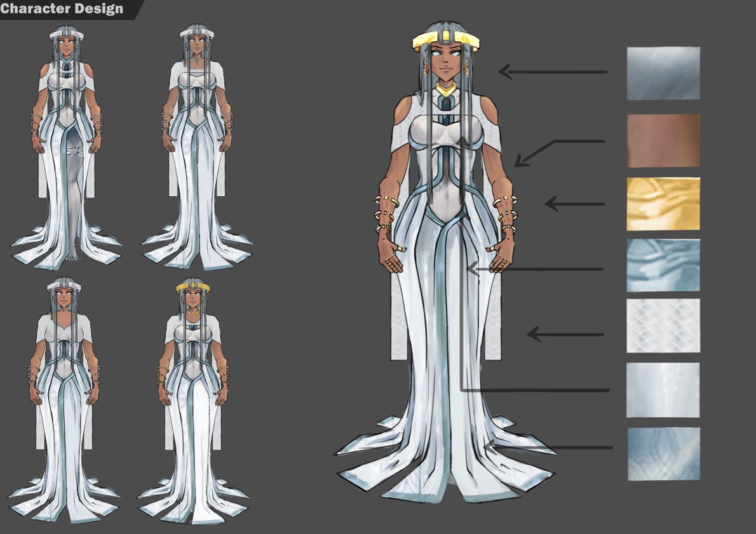Image resolution: width=756 pixels, height=534 pixels.
Task: Click the gold necklace on large figure
Action: [447, 89]
